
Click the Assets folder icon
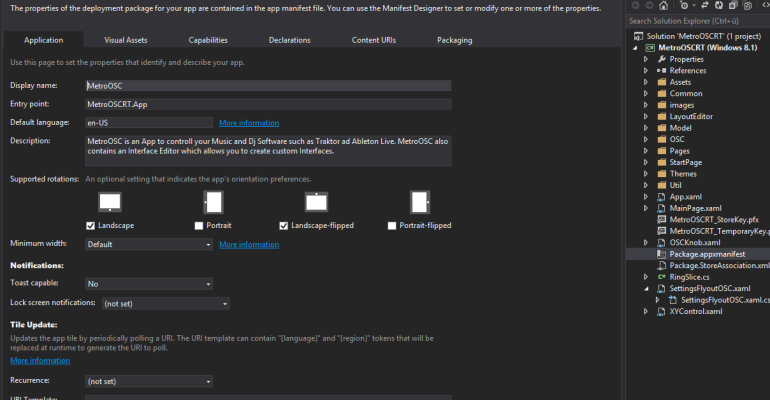[x=661, y=82]
